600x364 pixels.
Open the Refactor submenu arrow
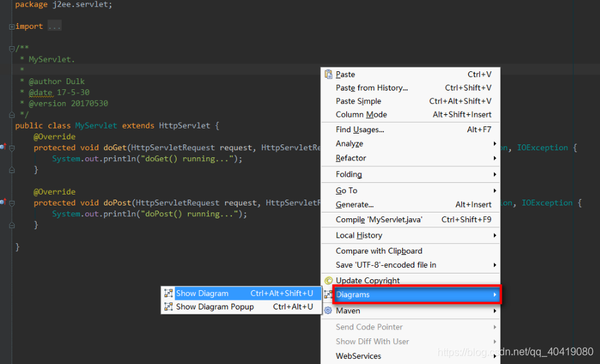[495, 159]
